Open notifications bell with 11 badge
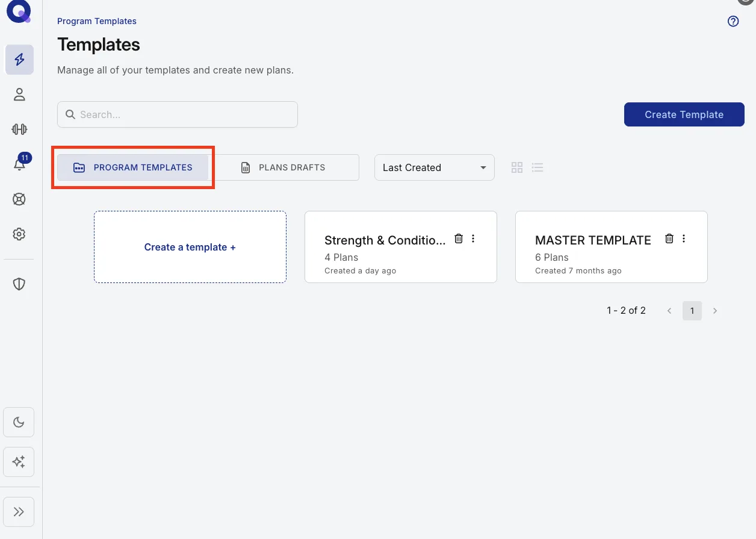The width and height of the screenshot is (756, 539). (x=20, y=163)
